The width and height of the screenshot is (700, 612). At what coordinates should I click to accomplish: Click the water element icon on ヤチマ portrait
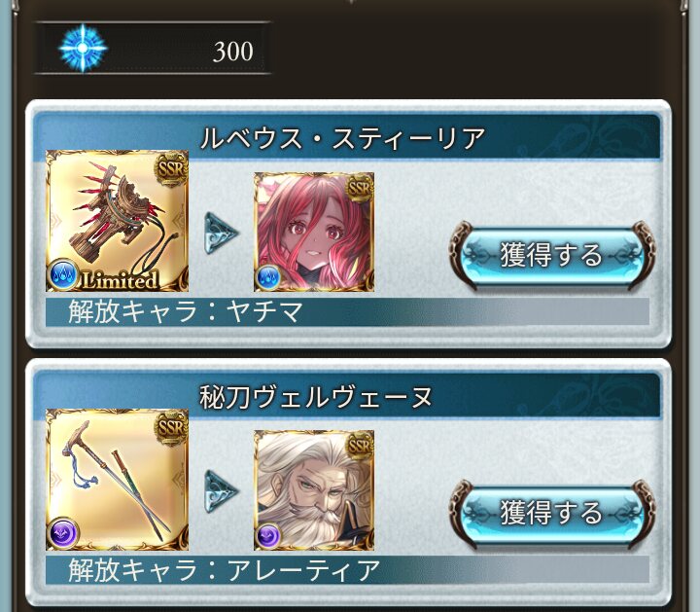tap(268, 277)
